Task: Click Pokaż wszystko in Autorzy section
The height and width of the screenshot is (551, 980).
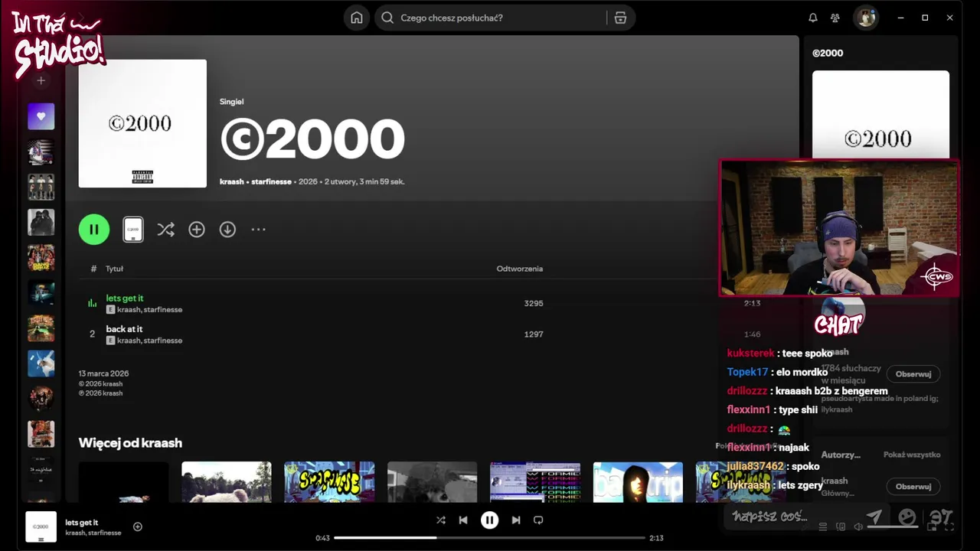Action: [x=912, y=455]
